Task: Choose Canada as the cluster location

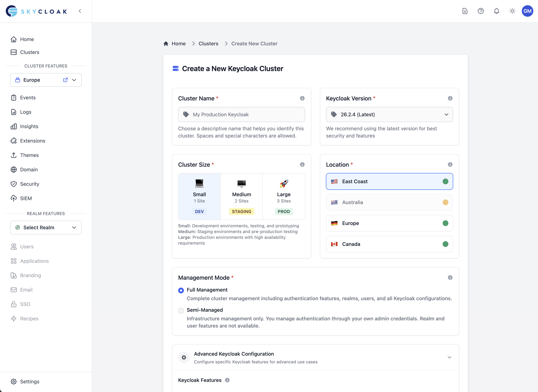Action: 389,244
